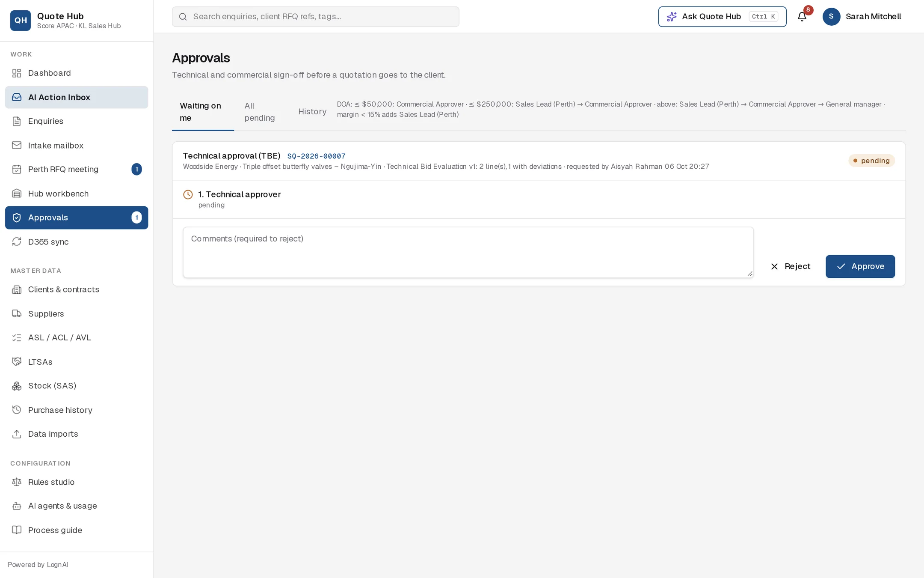The image size is (924, 578).
Task: Click the Enquiries document icon
Action: [17, 121]
